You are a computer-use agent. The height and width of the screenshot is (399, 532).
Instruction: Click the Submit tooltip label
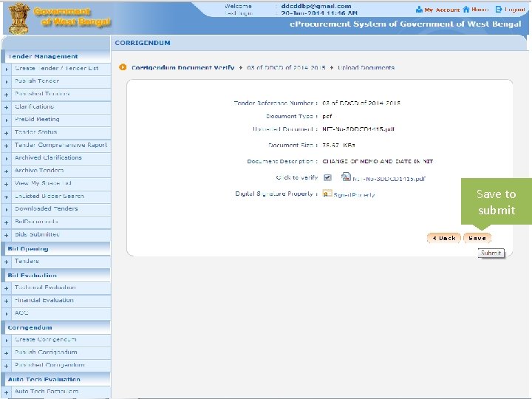pyautogui.click(x=491, y=253)
